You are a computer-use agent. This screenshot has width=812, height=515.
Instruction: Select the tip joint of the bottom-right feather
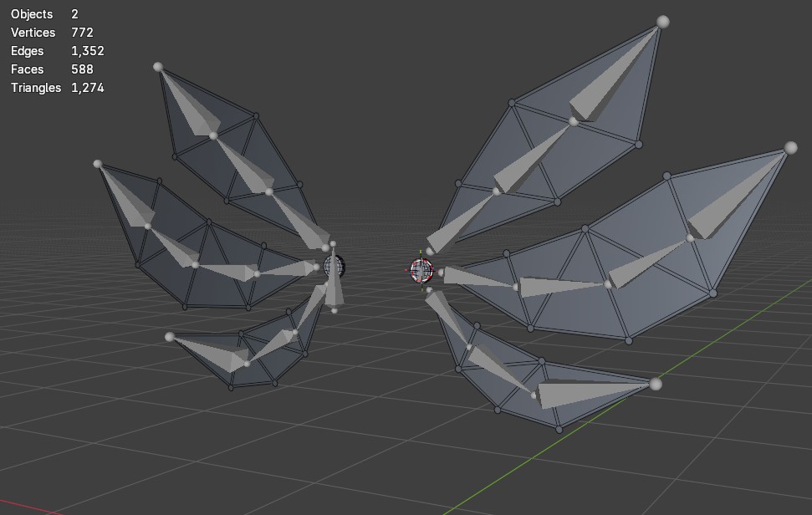[x=656, y=384]
